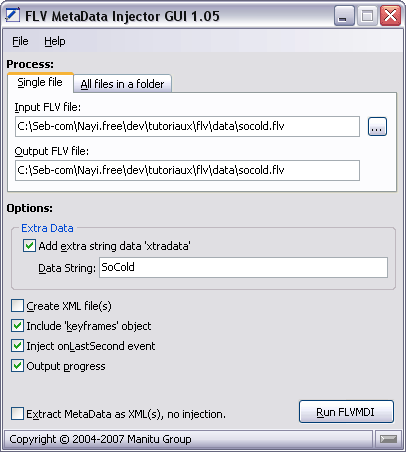Open the Help menu
This screenshot has width=406, height=452.
pos(55,41)
